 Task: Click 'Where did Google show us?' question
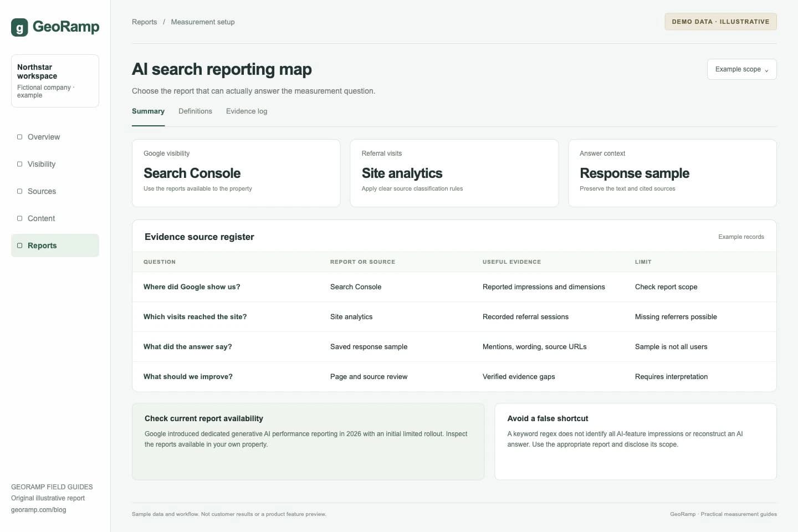[192, 287]
